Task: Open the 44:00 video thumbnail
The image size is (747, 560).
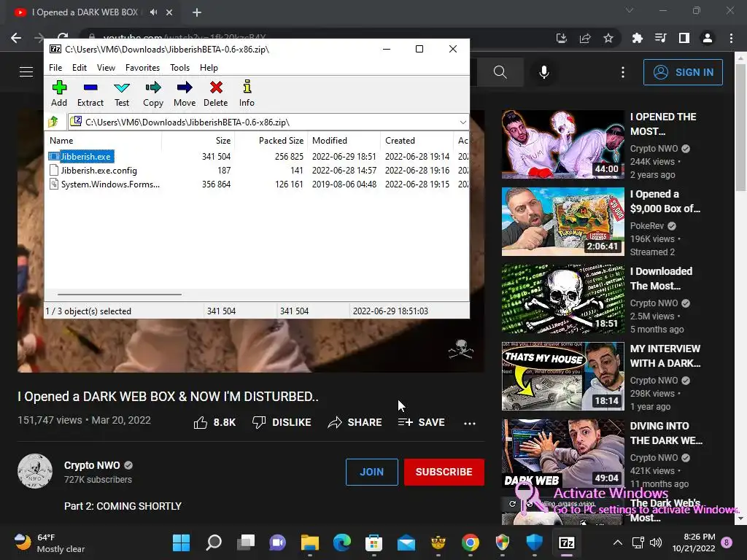Action: click(x=562, y=144)
